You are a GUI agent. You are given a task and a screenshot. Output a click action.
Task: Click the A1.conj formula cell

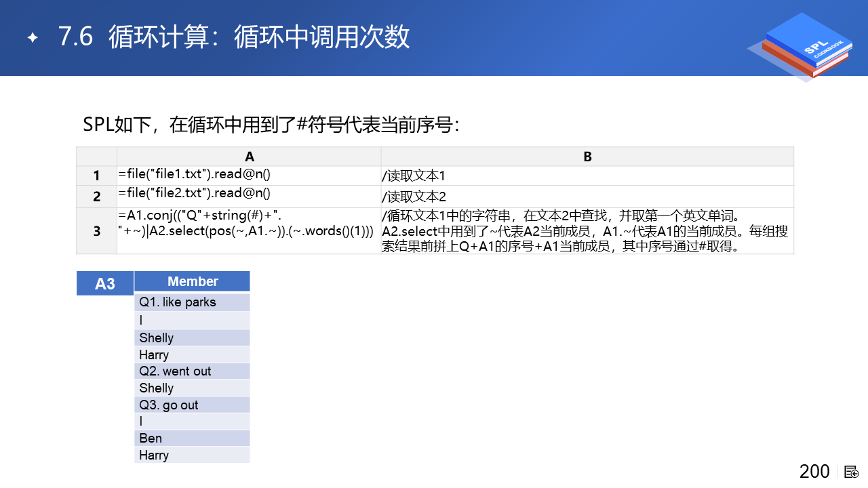pos(249,231)
